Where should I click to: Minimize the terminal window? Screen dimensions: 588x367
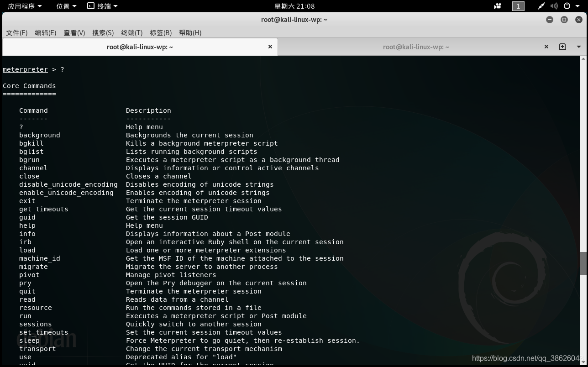pos(550,20)
